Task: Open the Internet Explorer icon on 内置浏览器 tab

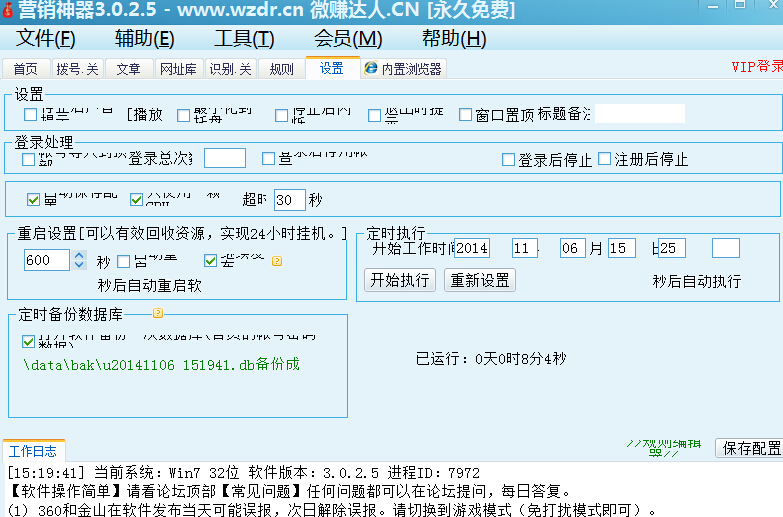Action: 371,67
